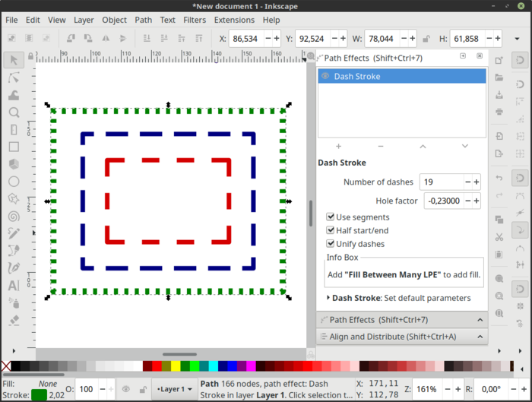Activate the Spiral tool
This screenshot has width=532, height=402.
tap(14, 217)
